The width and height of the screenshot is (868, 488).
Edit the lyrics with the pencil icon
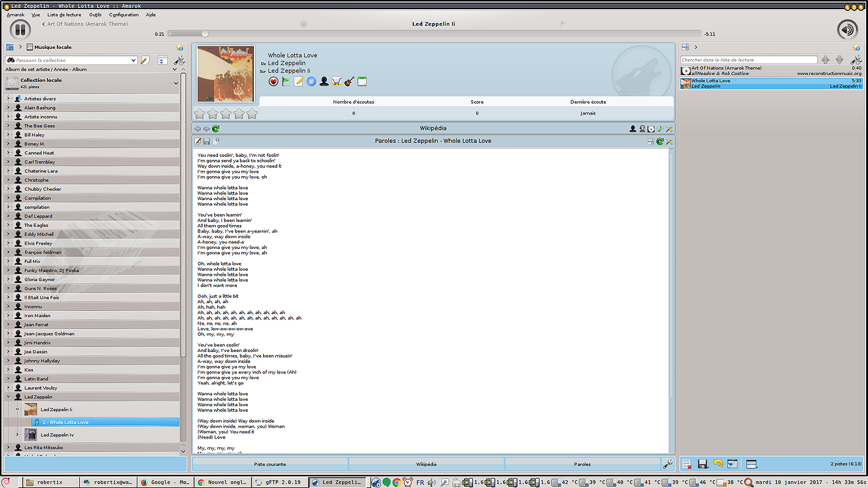(198, 142)
